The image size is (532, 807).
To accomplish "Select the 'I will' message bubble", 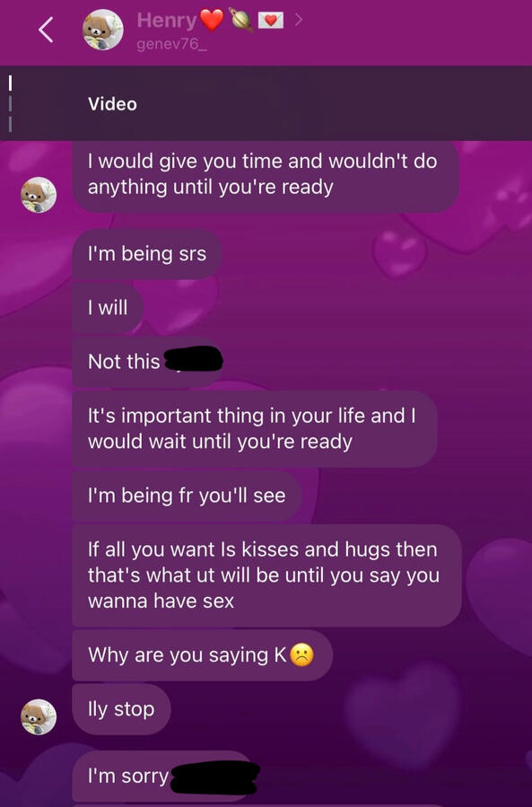I will pos(108,308).
